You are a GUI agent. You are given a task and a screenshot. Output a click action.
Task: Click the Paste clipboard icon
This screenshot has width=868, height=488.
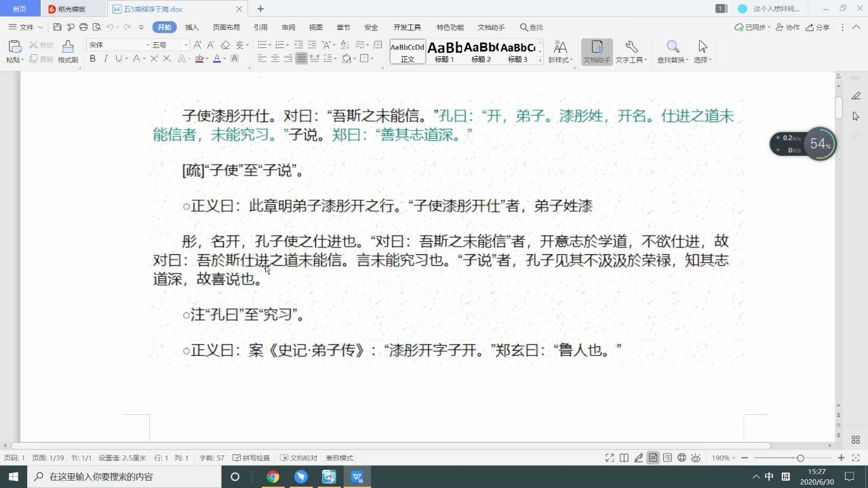point(14,47)
